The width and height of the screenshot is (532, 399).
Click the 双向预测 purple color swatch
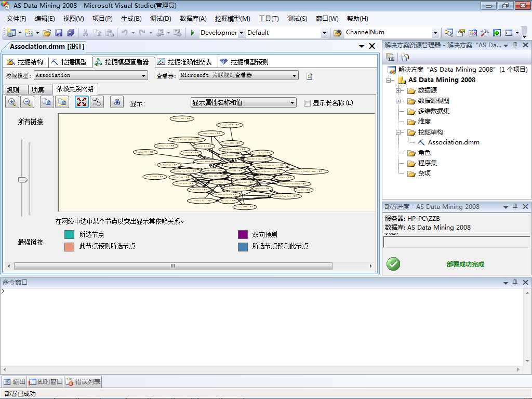[243, 234]
